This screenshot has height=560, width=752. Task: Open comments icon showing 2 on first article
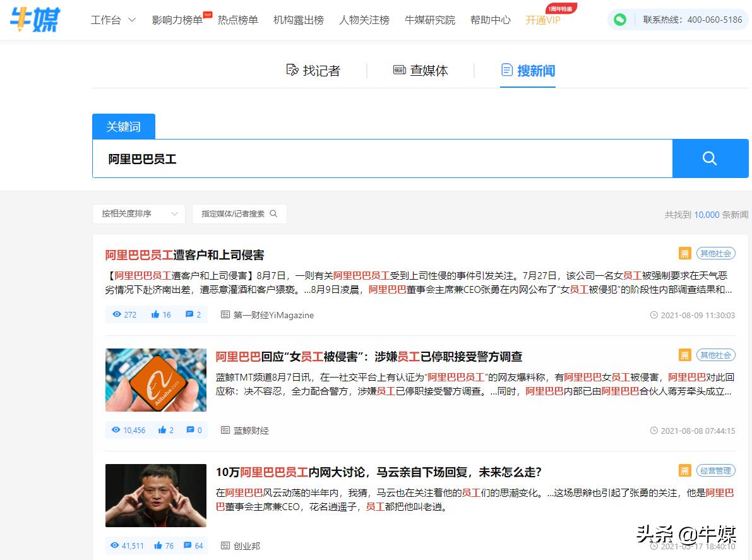coord(189,314)
